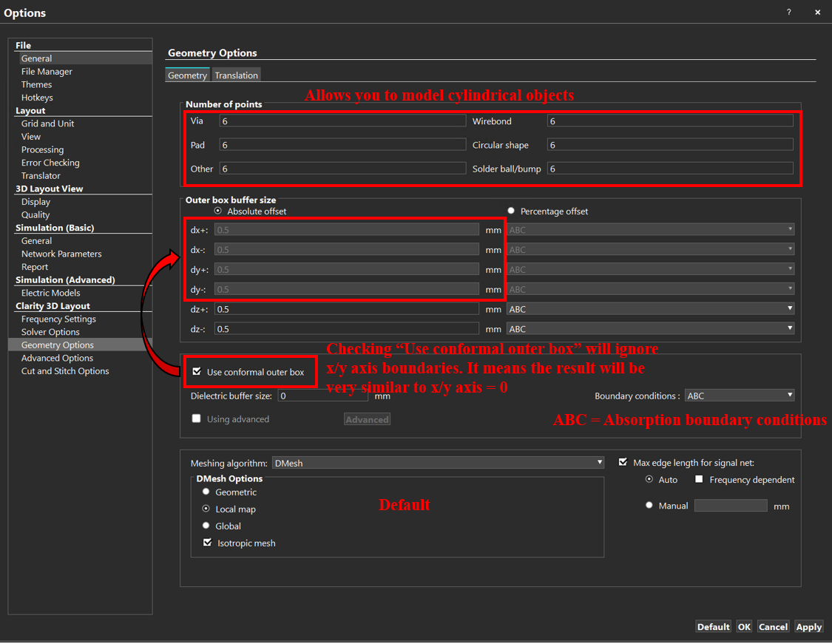Enable the Using advanced checkbox
Screen dimensions: 832x644
tap(196, 418)
